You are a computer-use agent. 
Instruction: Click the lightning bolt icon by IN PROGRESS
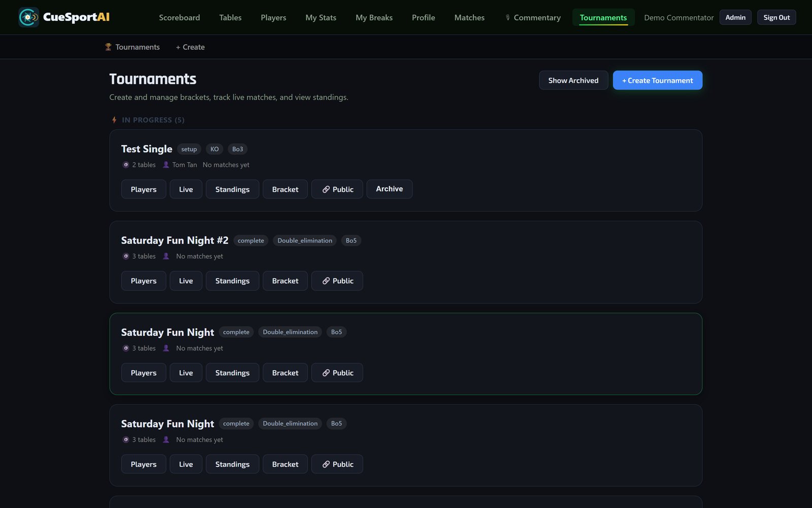coord(114,120)
